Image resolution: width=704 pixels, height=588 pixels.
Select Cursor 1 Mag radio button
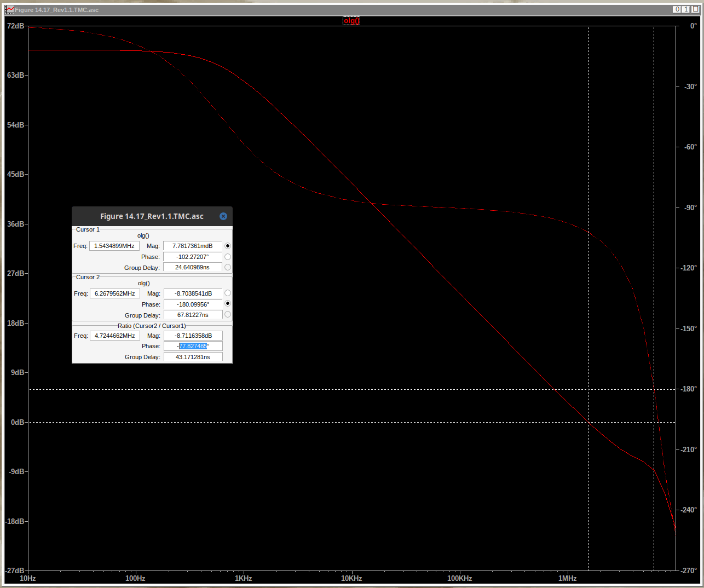pyautogui.click(x=228, y=246)
